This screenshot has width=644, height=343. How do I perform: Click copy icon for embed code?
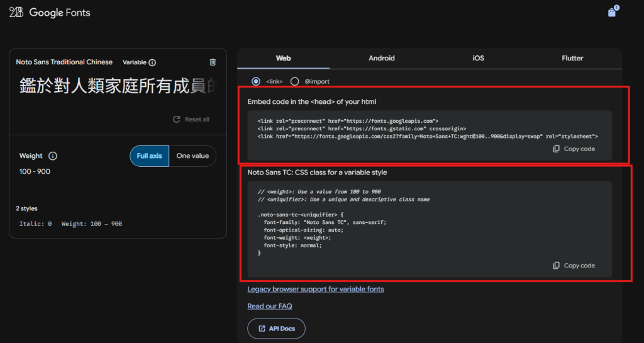pyautogui.click(x=556, y=149)
